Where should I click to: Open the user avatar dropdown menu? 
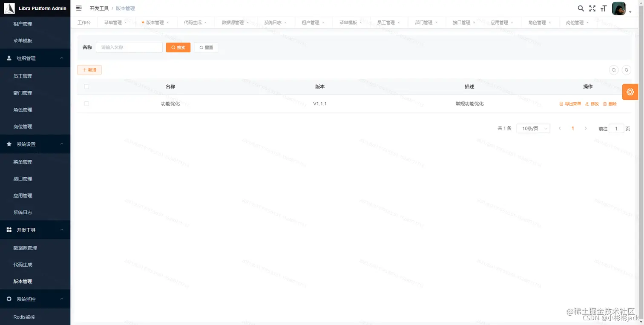(x=618, y=8)
